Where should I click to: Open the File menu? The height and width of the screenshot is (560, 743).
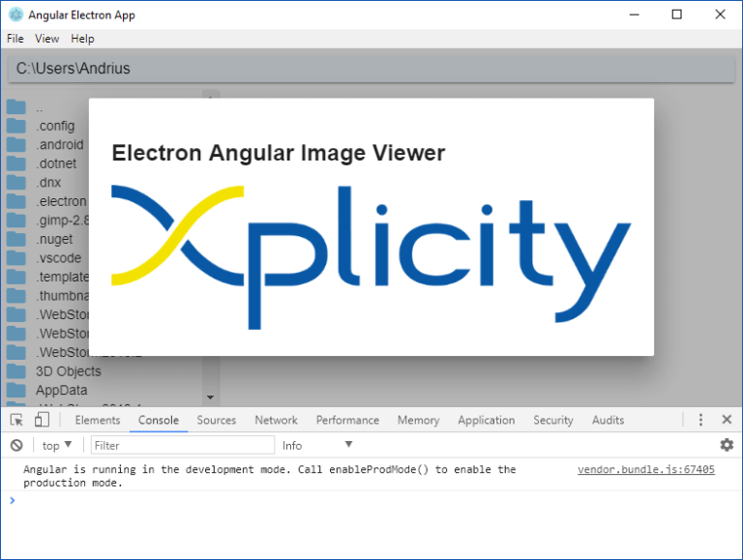point(15,39)
